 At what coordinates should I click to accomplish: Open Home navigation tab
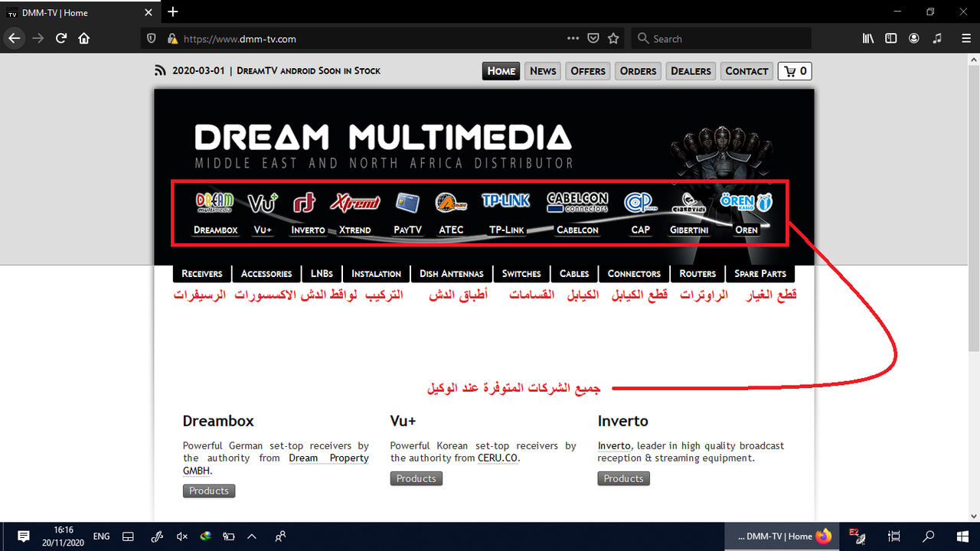[x=501, y=71]
